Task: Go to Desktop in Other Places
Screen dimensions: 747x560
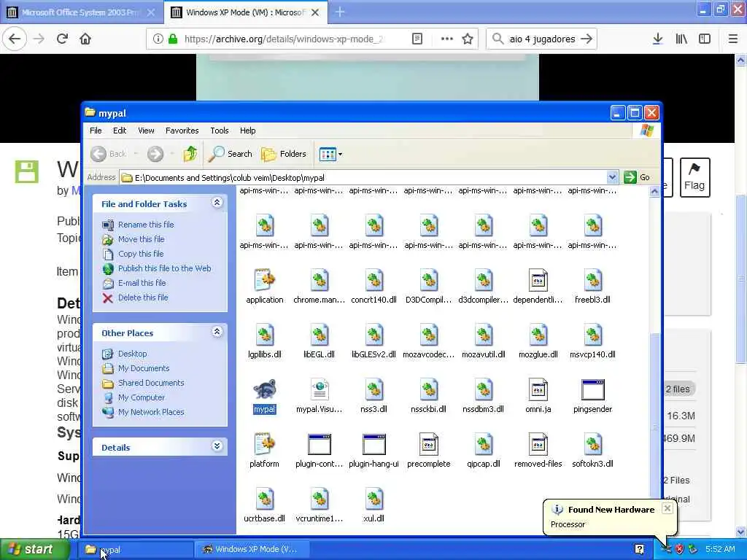Action: coord(133,354)
